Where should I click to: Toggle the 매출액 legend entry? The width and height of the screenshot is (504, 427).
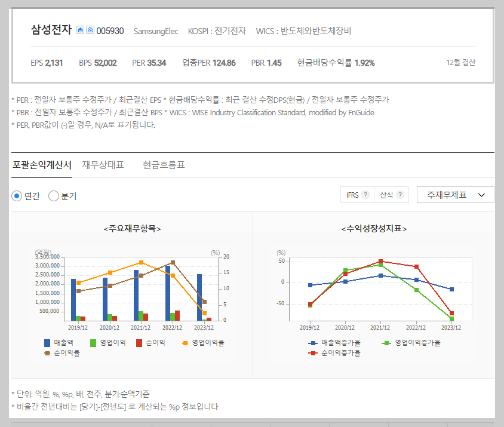(59, 343)
